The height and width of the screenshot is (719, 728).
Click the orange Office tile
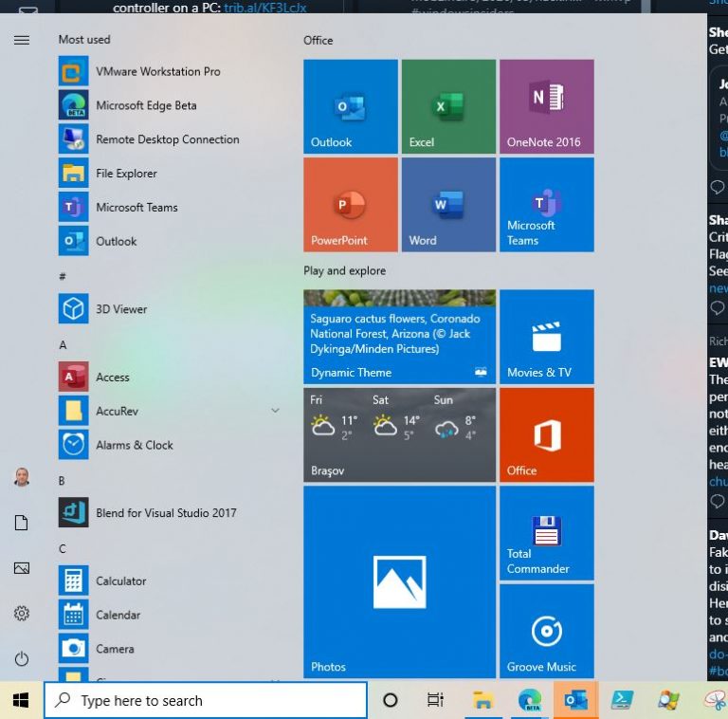[547, 435]
